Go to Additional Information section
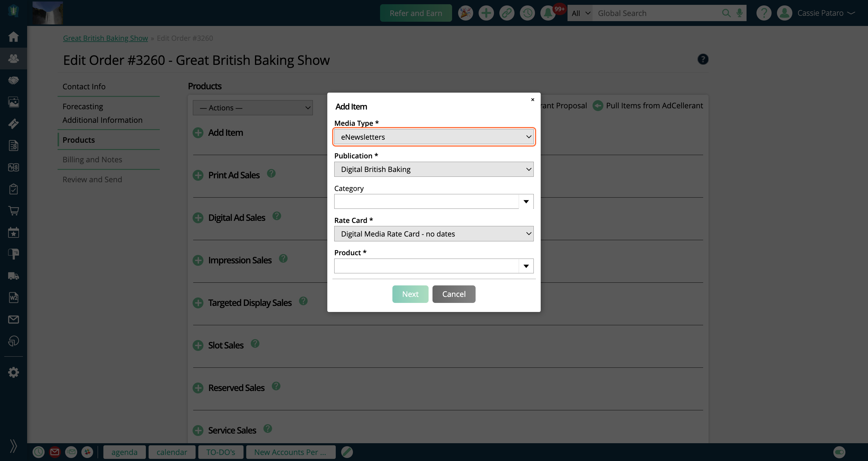 click(102, 120)
